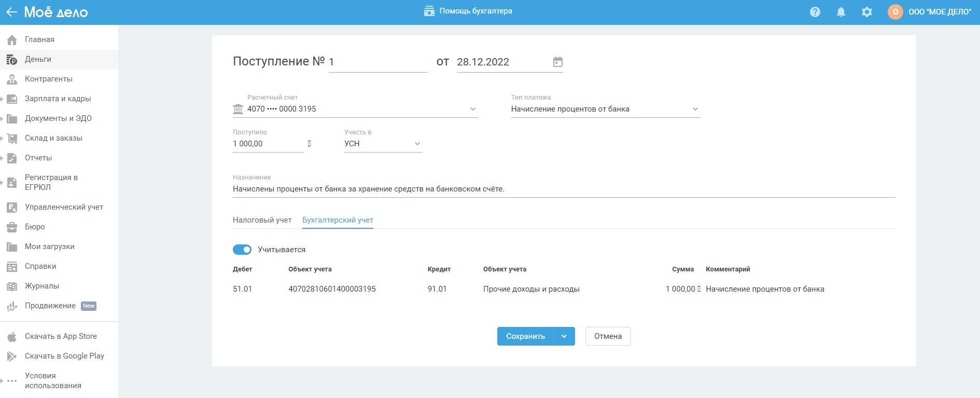
Task: Toggle the Учитывается switch off
Action: coord(242,250)
